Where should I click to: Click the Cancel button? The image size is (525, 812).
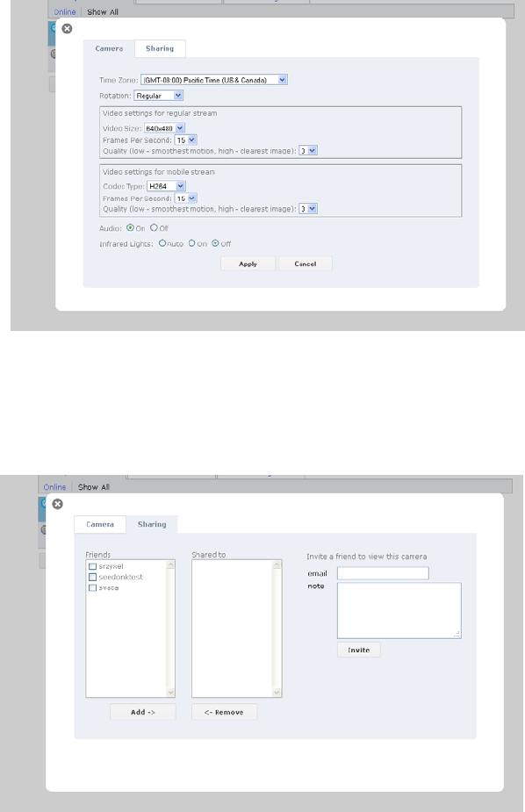305,263
